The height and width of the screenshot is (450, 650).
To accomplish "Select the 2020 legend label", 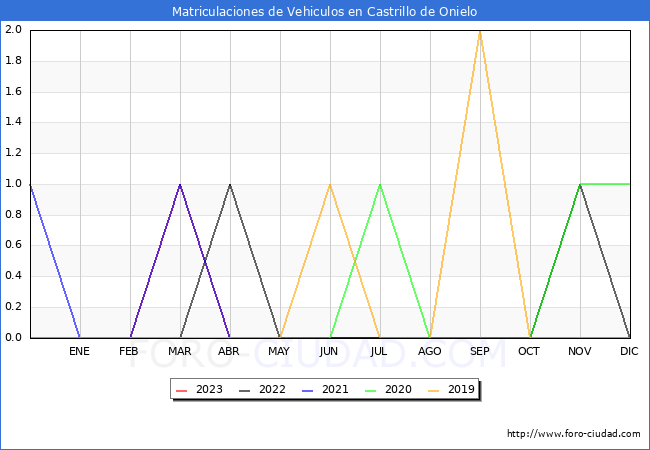I will 398,390.
